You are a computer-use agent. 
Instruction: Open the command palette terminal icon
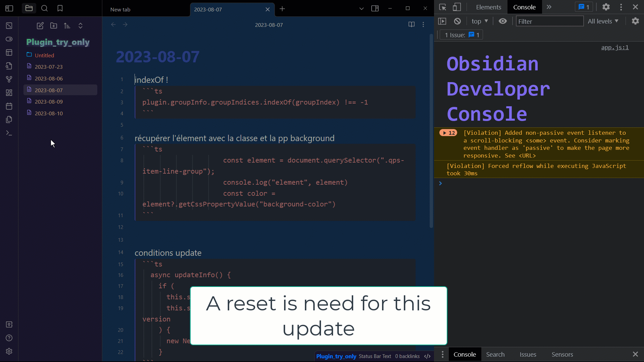click(9, 133)
